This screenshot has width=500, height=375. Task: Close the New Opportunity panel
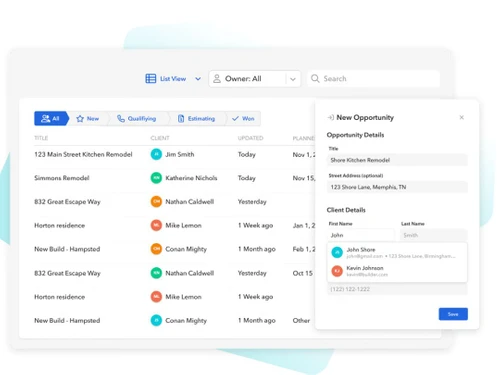tap(462, 117)
